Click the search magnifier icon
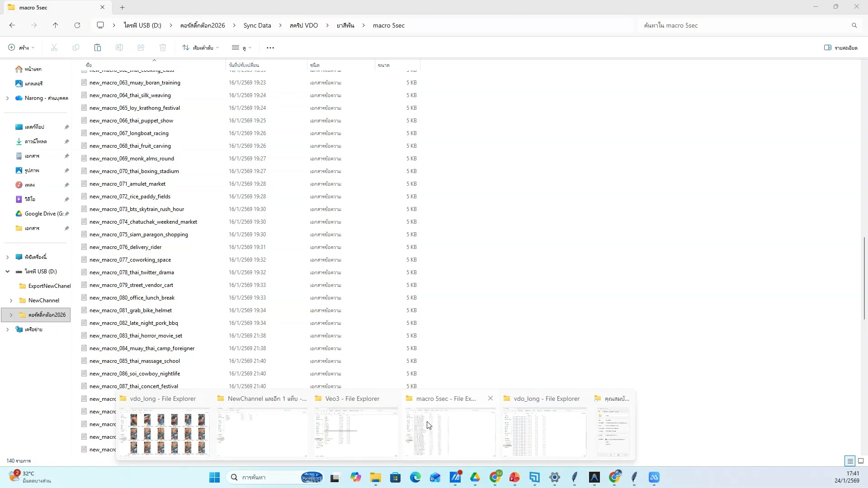Screen dimensions: 868x488 pyautogui.click(x=854, y=25)
